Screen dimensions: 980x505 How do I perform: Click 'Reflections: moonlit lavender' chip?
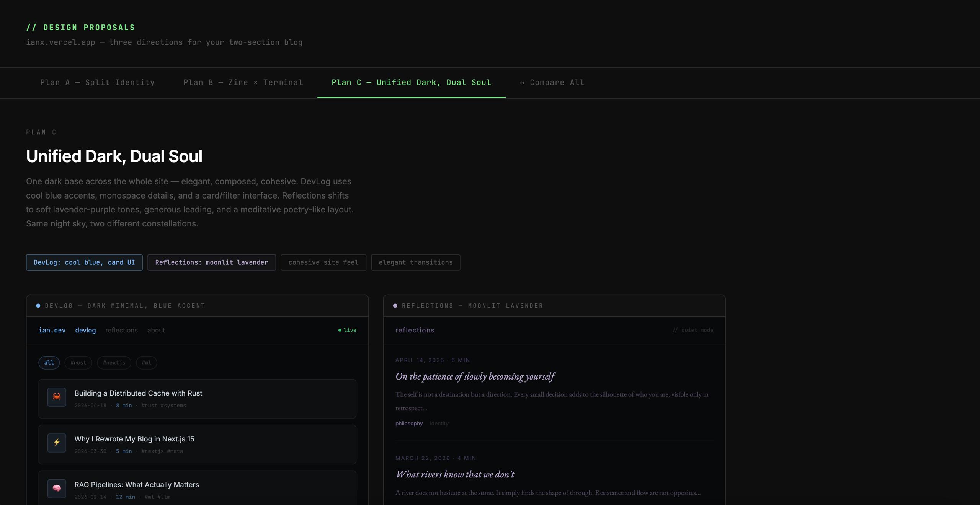(212, 262)
